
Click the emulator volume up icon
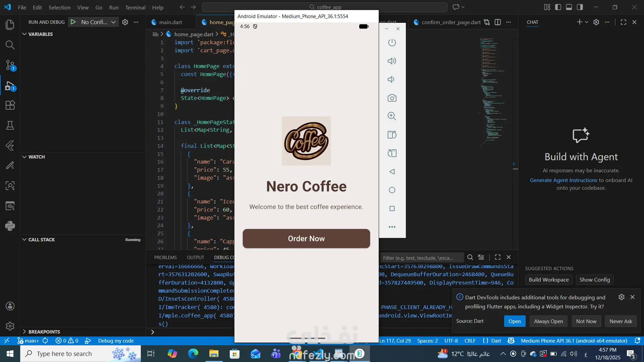click(x=392, y=61)
